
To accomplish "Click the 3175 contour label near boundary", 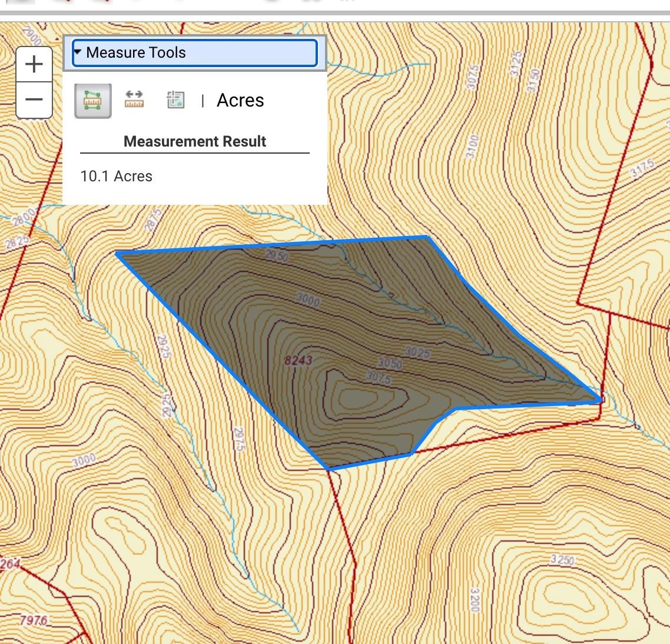I will (642, 168).
